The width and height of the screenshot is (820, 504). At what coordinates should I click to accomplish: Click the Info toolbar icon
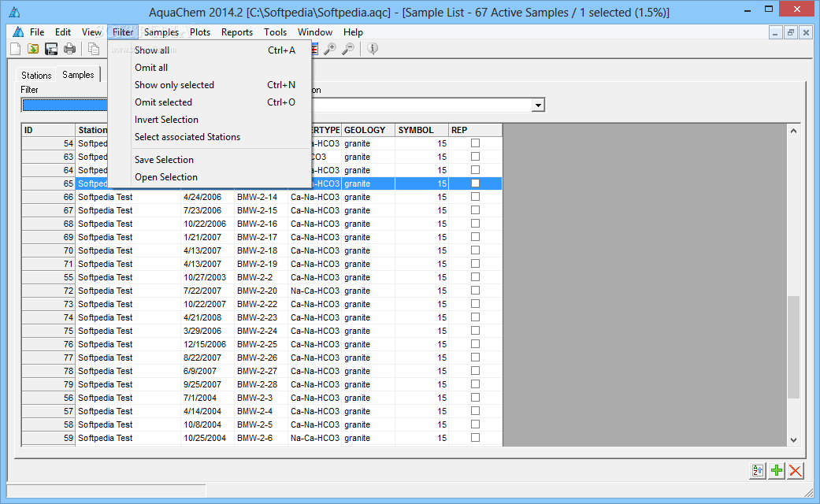coord(373,49)
